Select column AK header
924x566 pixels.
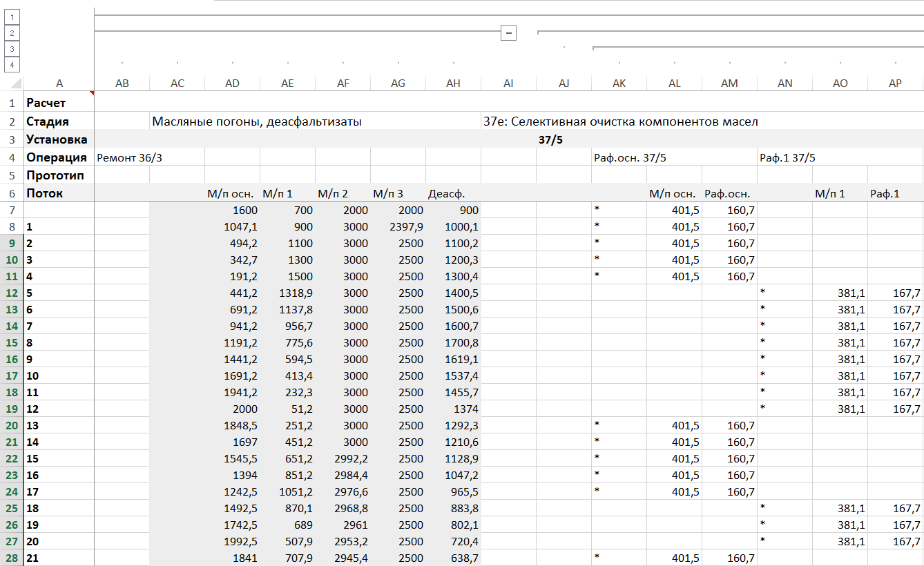click(x=619, y=84)
